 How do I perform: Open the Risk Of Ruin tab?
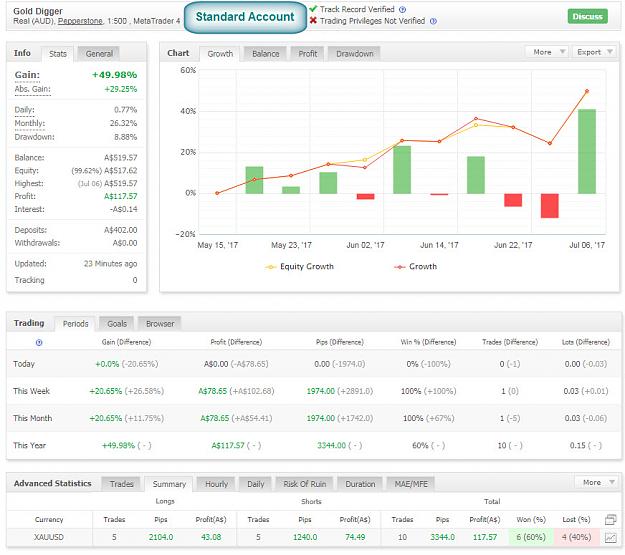click(x=305, y=484)
